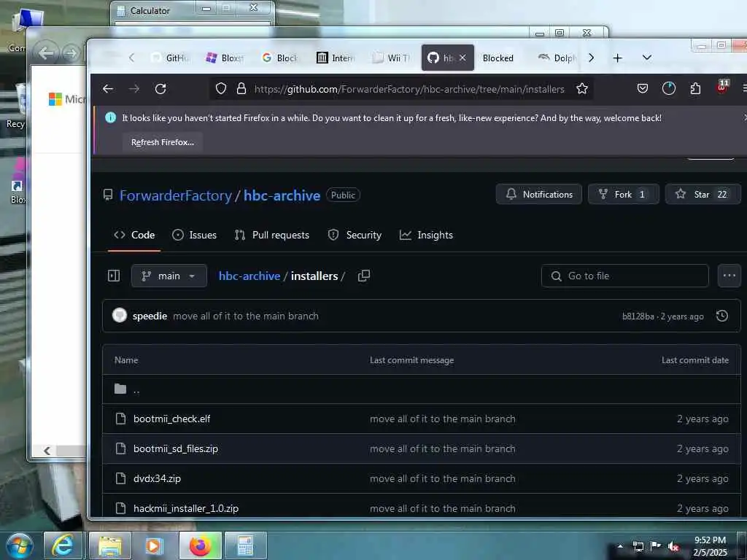The width and height of the screenshot is (747, 560).
Task: Click commit message in dvdx34.zip row
Action: point(442,478)
